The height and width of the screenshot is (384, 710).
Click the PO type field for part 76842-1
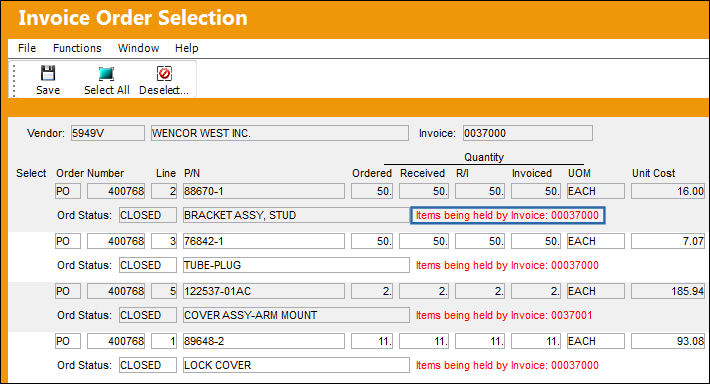pos(68,241)
